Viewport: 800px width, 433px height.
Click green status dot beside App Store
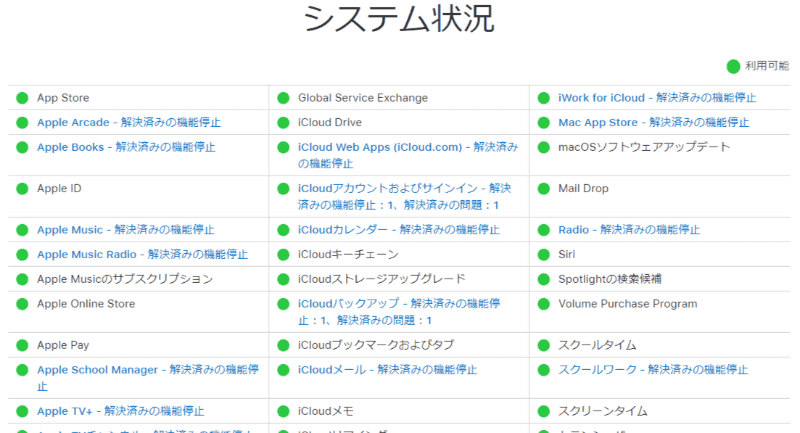point(22,98)
